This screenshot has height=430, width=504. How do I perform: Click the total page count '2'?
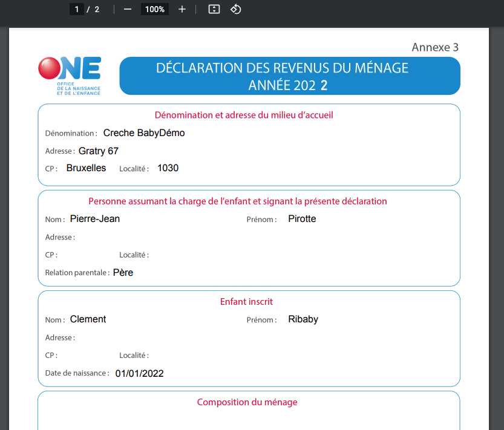point(97,9)
